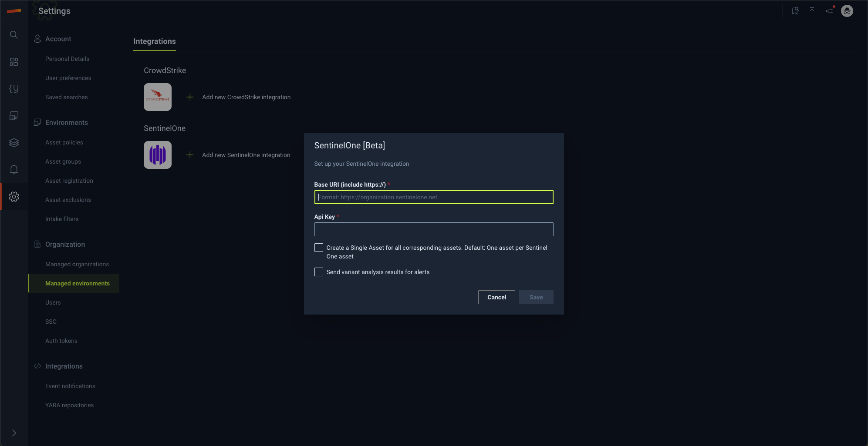Open the search icon in left rail
The image size is (868, 446).
coord(14,35)
